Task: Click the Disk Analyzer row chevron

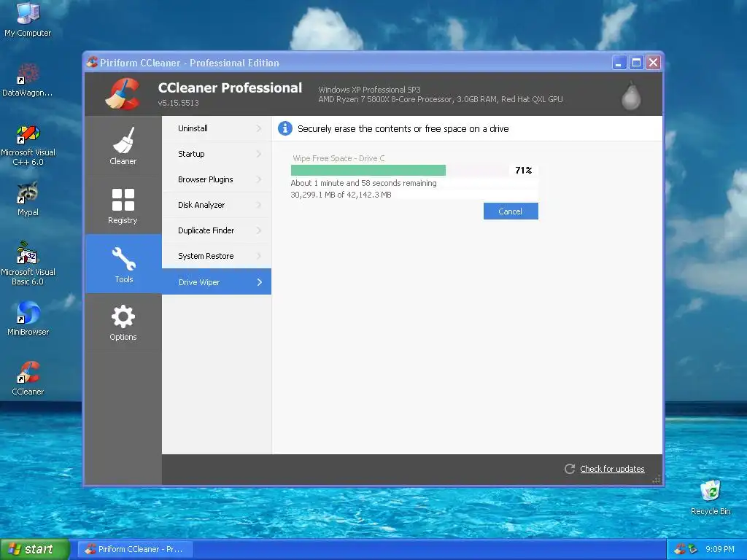Action: [x=259, y=205]
